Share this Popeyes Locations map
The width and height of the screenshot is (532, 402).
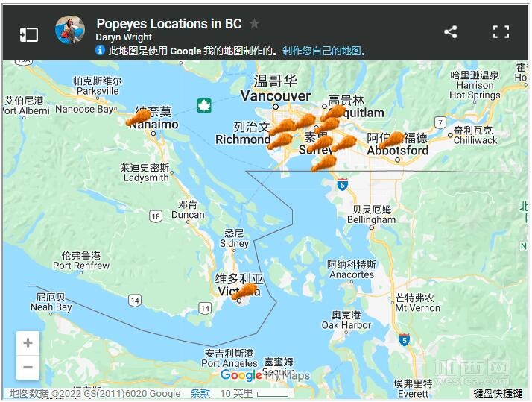[451, 32]
